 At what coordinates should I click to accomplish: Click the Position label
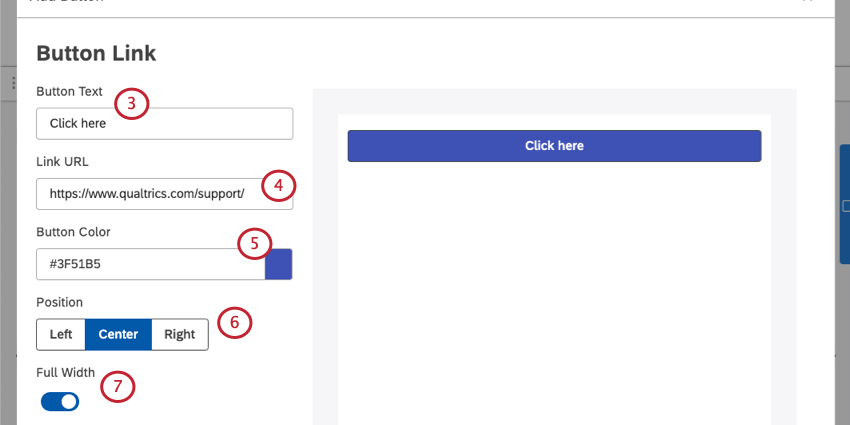click(x=60, y=302)
